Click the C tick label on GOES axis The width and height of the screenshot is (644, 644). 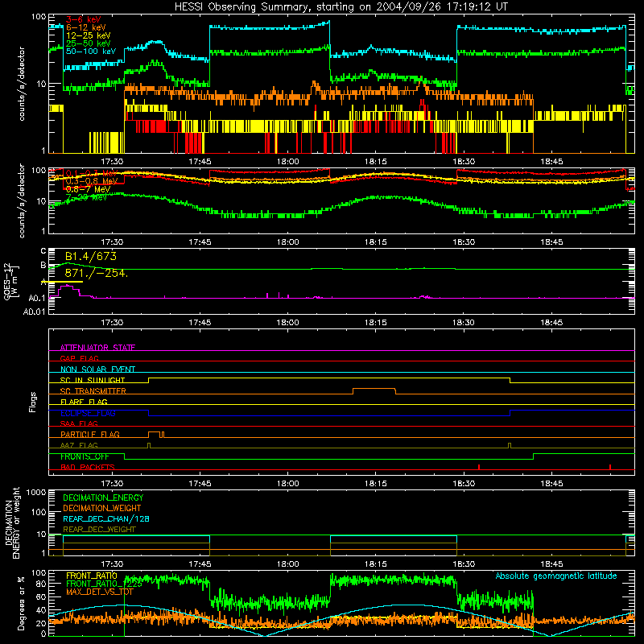43,251
